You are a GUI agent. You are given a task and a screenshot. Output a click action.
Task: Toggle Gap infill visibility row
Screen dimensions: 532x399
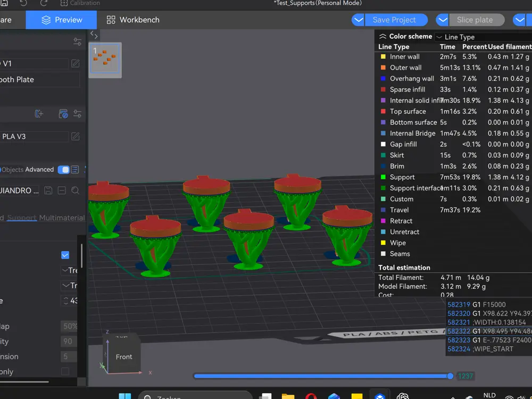click(x=453, y=144)
